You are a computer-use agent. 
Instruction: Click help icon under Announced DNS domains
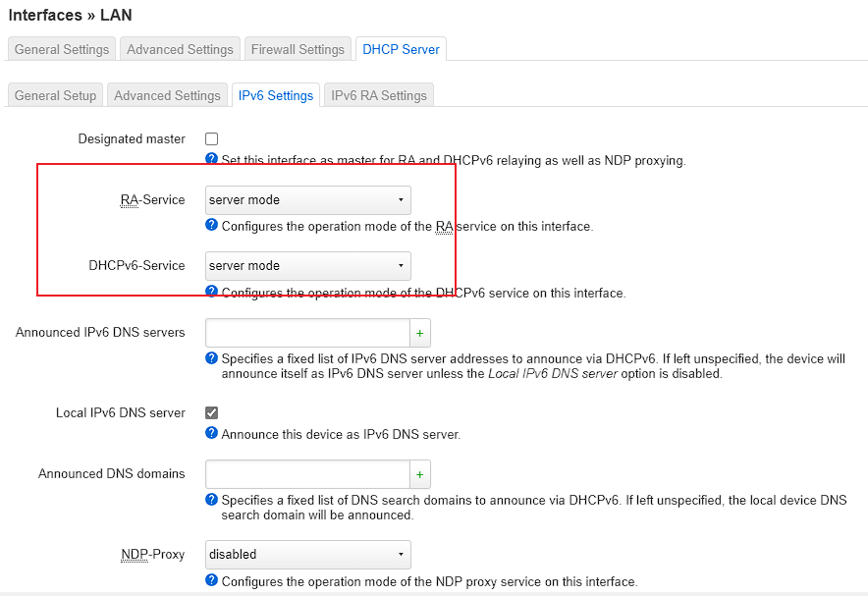pos(211,500)
